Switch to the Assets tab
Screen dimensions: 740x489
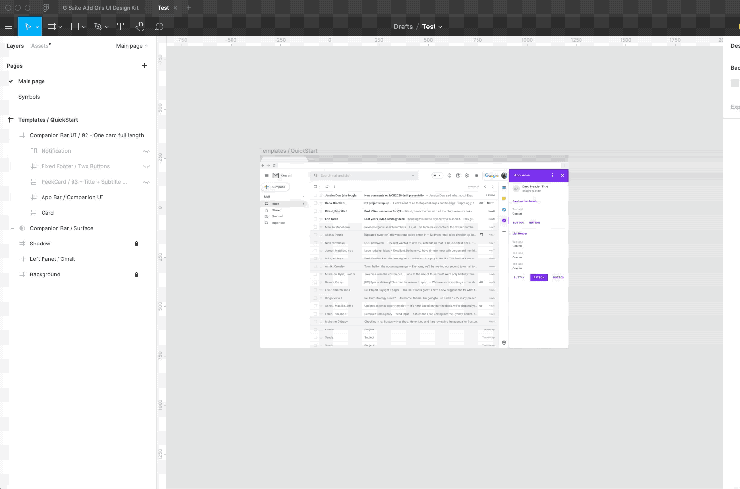(40, 46)
